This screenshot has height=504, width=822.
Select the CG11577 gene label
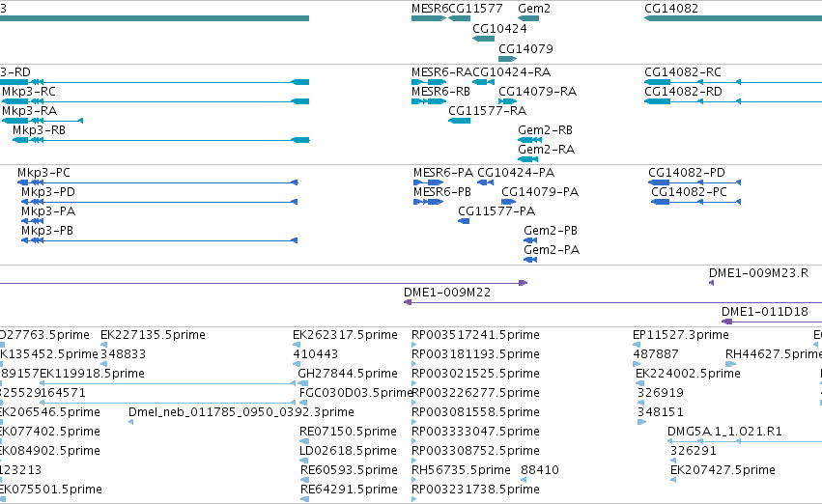coord(476,9)
